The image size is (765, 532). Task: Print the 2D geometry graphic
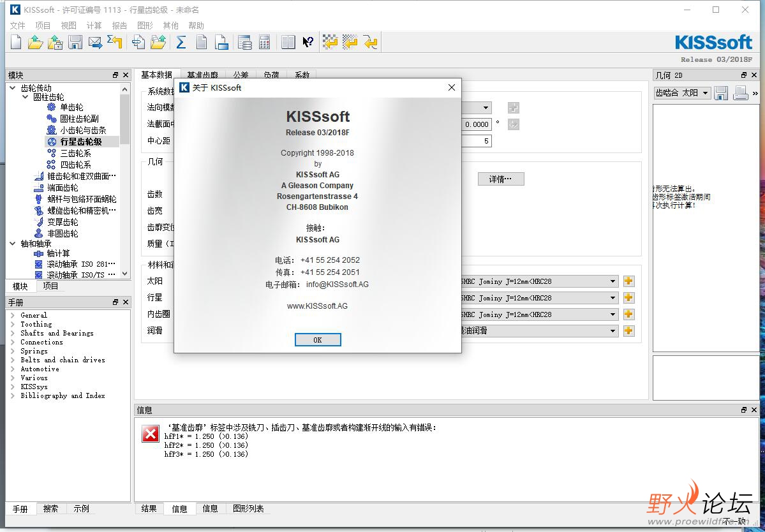pyautogui.click(x=741, y=92)
